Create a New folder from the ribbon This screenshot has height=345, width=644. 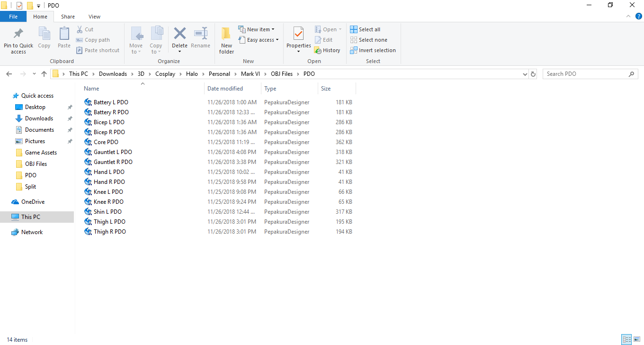[x=226, y=40]
